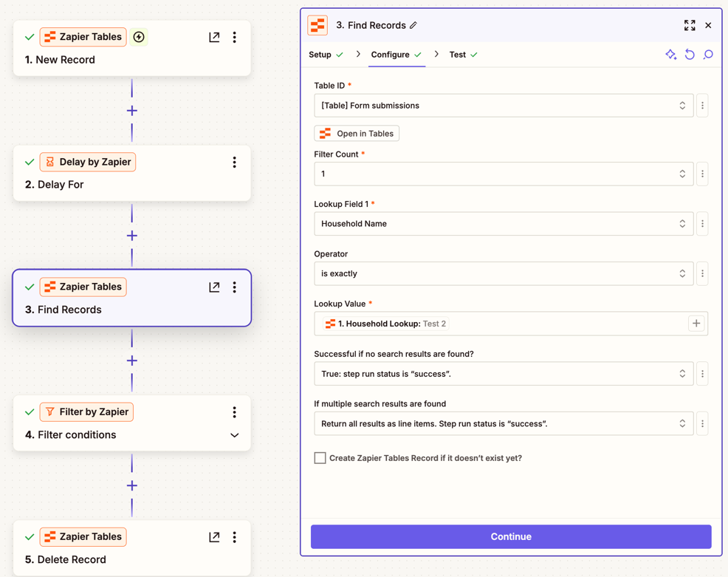Open 'If multiple search results are found' dropdown
This screenshot has width=728, height=577.
click(x=504, y=423)
